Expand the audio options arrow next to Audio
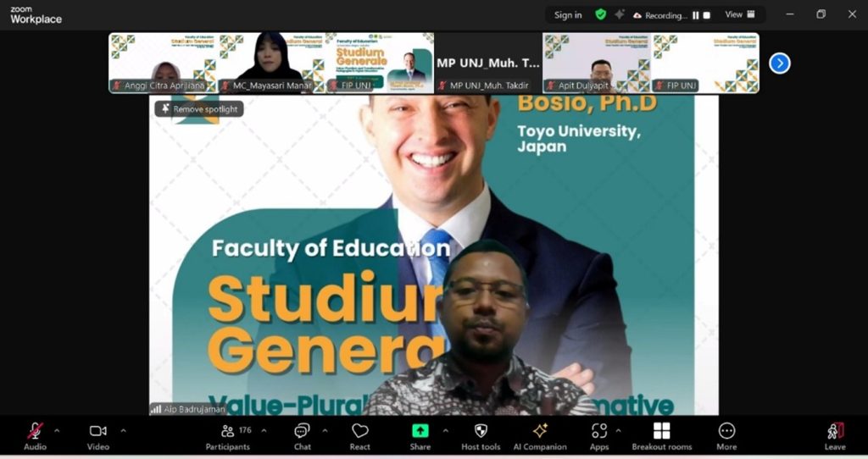Screen dimensions: 868x459 click(57, 430)
